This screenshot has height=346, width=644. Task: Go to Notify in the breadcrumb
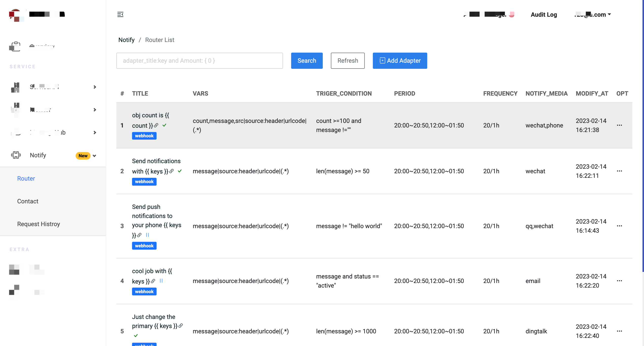pos(126,40)
